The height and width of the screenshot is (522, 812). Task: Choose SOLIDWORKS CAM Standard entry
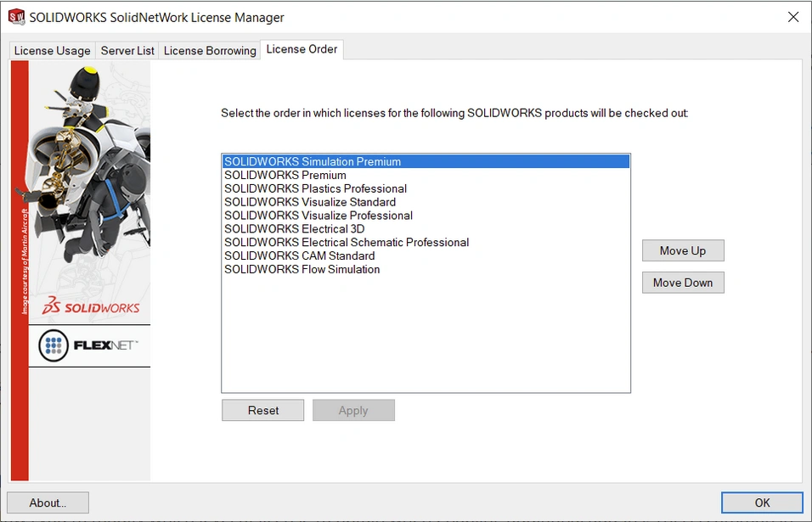426,255
